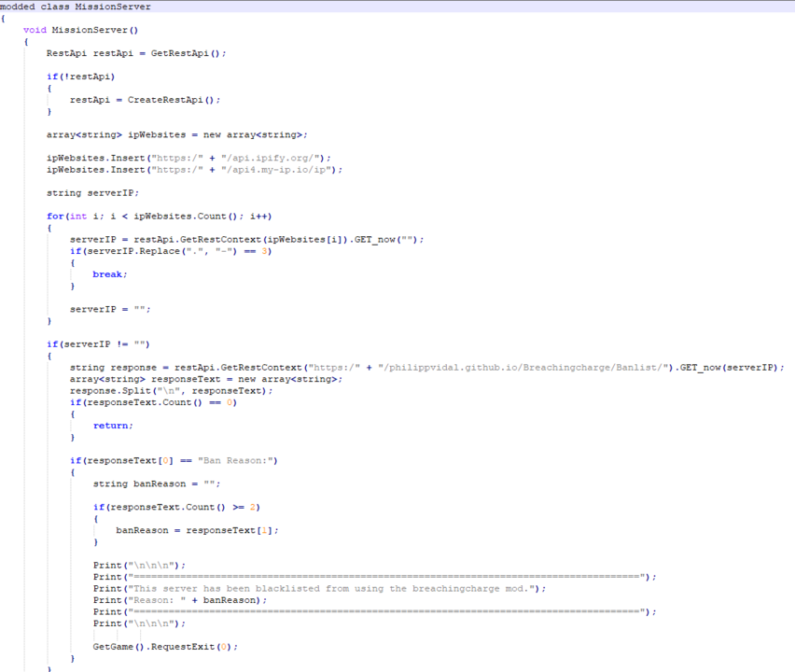Click the 'server has been blacklisted' Print line
The height and width of the screenshot is (672, 795).
319,589
